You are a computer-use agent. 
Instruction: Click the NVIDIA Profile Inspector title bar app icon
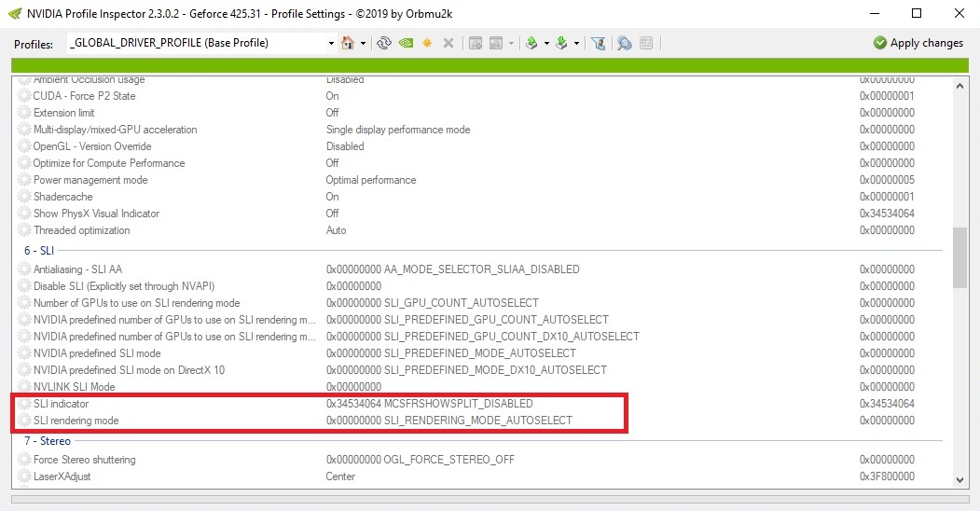[x=14, y=13]
